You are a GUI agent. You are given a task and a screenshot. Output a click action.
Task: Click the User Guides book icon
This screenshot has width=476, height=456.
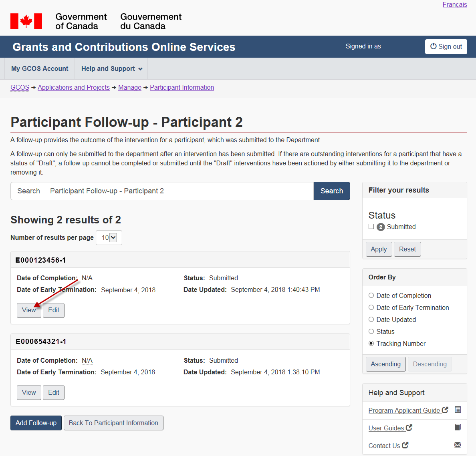pos(458,427)
